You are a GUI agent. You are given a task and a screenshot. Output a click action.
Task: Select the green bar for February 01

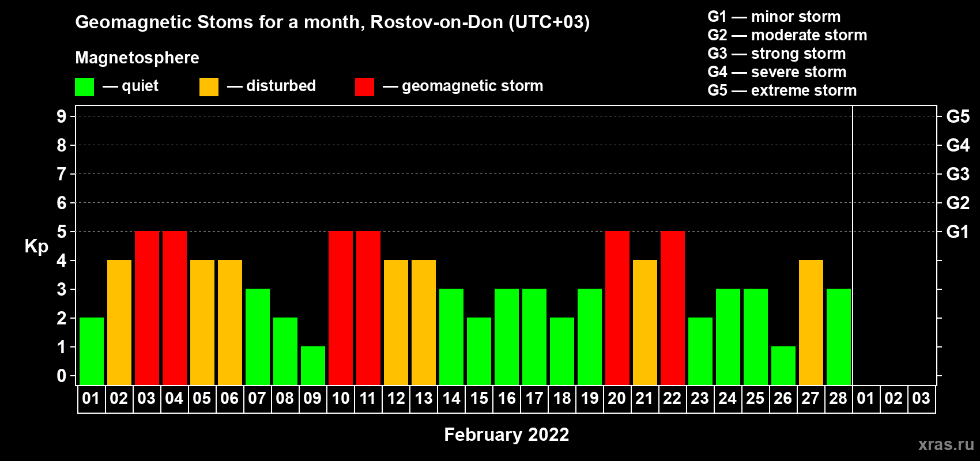tap(92, 351)
